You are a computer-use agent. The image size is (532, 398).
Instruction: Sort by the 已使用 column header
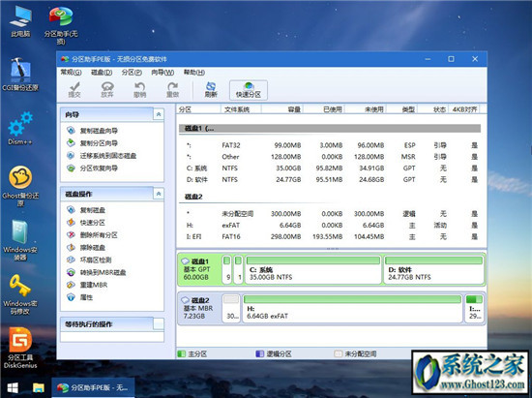tap(324, 109)
